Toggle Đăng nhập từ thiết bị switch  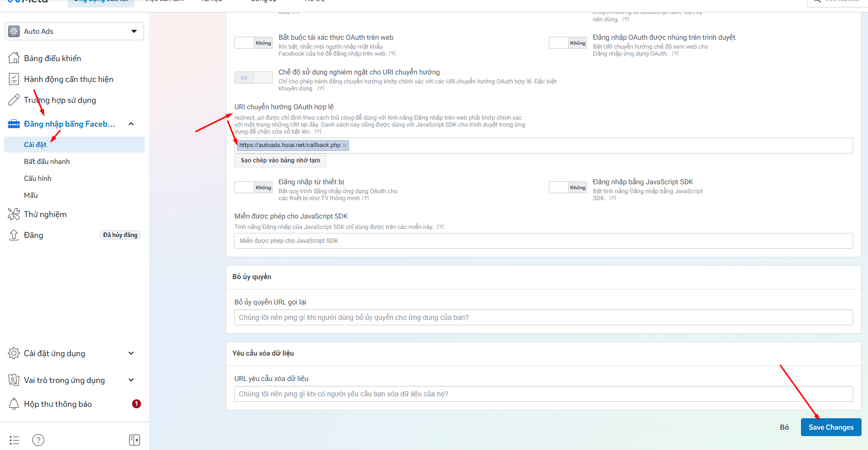pos(253,187)
